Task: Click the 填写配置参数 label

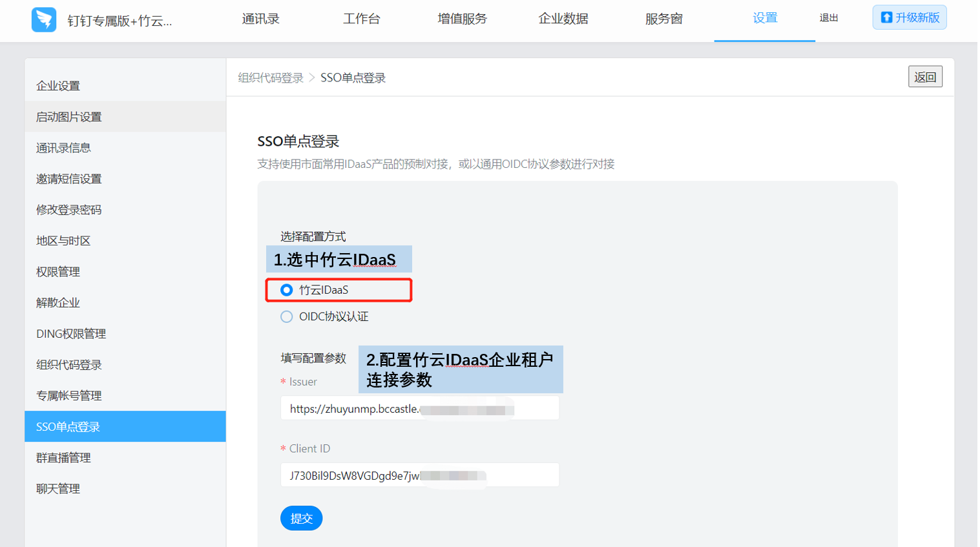Action: (x=313, y=358)
